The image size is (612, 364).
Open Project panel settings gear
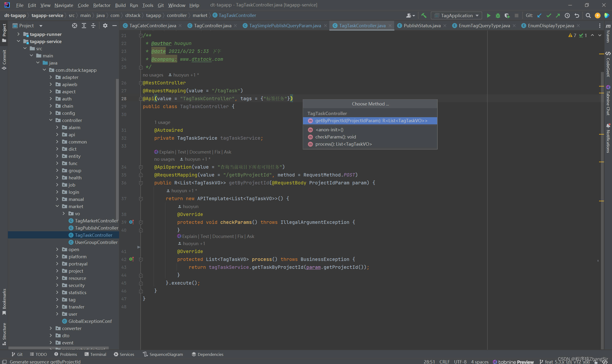pyautogui.click(x=105, y=26)
